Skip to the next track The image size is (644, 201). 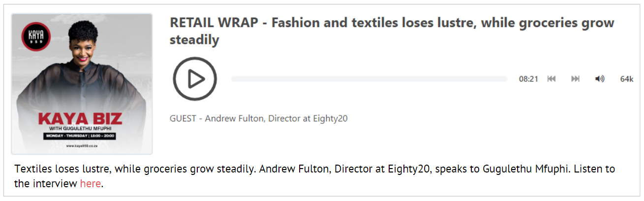(x=575, y=79)
